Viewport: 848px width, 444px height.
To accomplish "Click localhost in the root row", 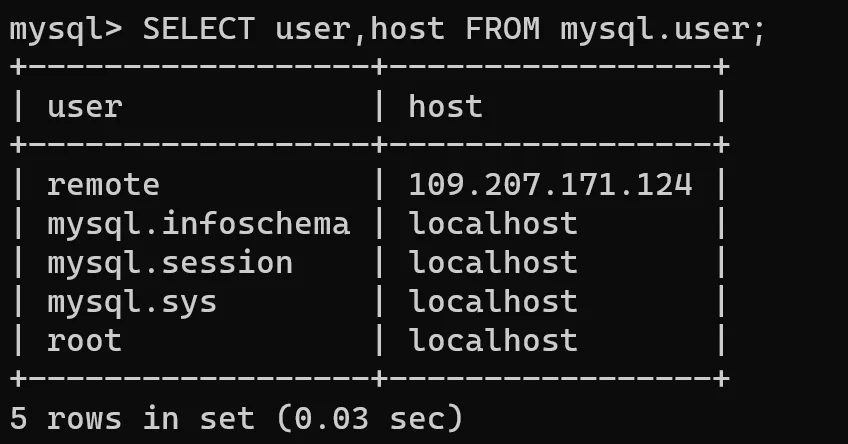I will click(x=493, y=340).
